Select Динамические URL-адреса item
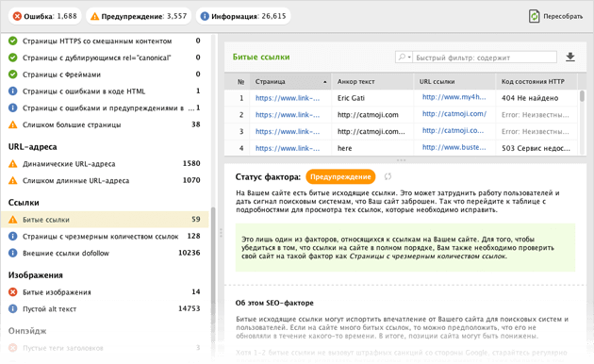Image resolution: width=594 pixels, height=364 pixels. click(105, 164)
